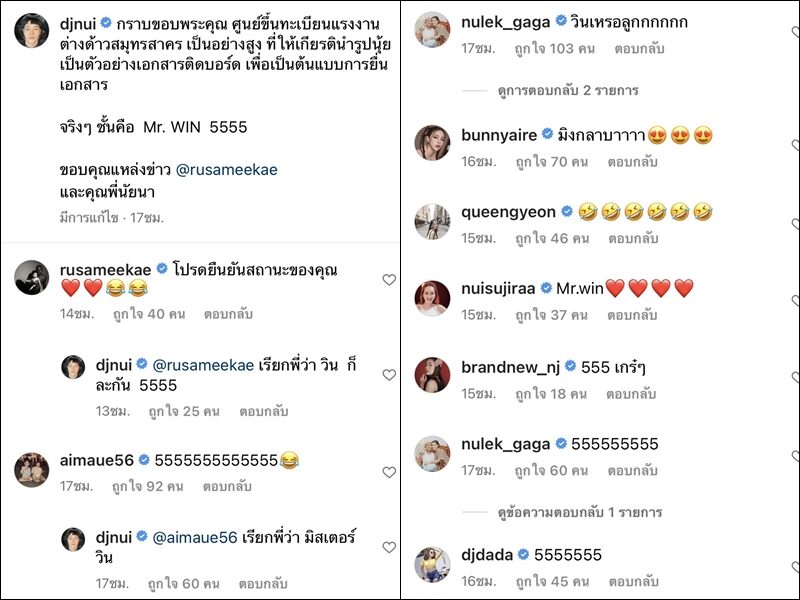Open nuisujiraa's profile avatar
This screenshot has height=600, width=800.
[x=432, y=298]
